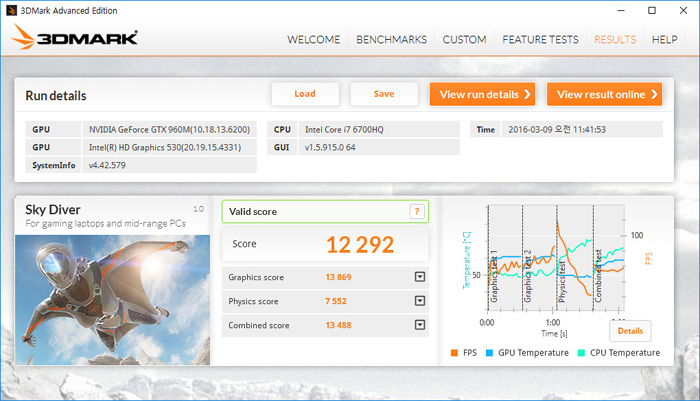Click the GUI version v1.5.915.0 64
Image resolution: width=700 pixels, height=401 pixels.
pos(379,147)
